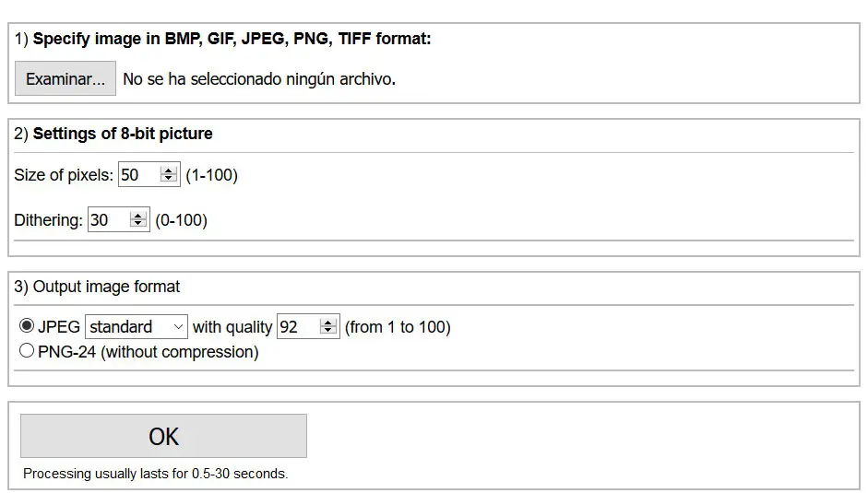Decrease Size of pixels with down arrow
This screenshot has width=868, height=493.
(169, 179)
